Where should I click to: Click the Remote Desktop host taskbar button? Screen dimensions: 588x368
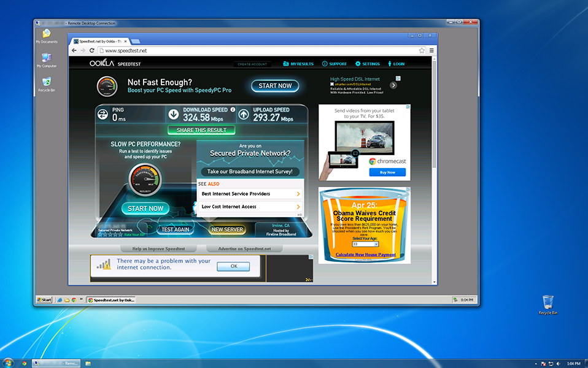[x=56, y=363]
